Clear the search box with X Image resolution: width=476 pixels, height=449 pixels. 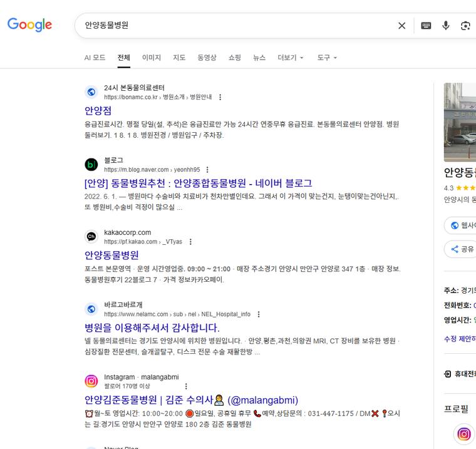[401, 26]
